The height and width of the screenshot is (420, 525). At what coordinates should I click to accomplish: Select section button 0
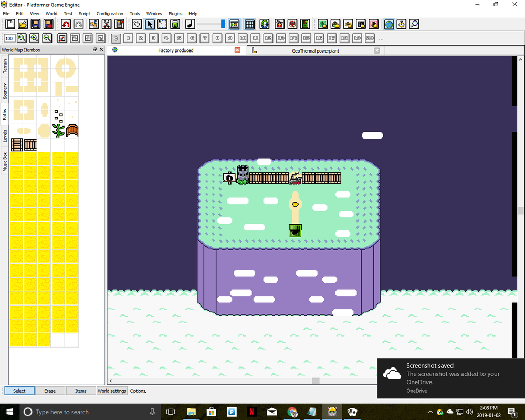click(x=115, y=38)
